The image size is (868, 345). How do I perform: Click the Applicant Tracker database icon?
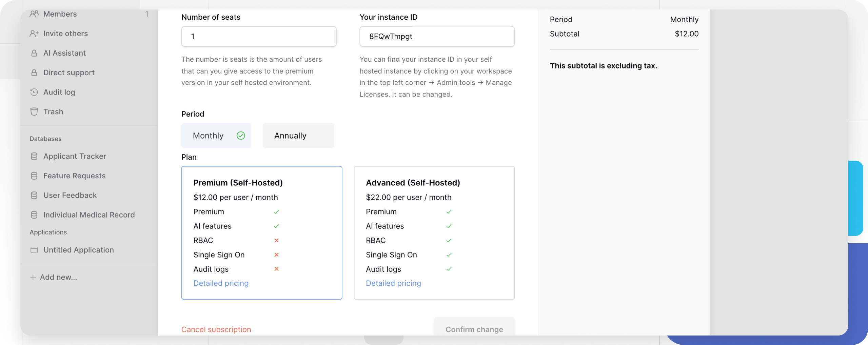[34, 156]
